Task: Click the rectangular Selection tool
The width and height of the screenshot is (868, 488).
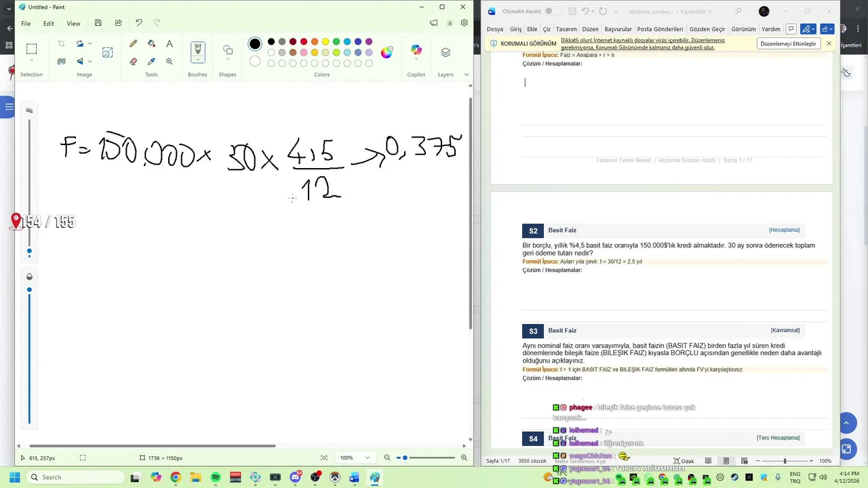Action: click(31, 49)
